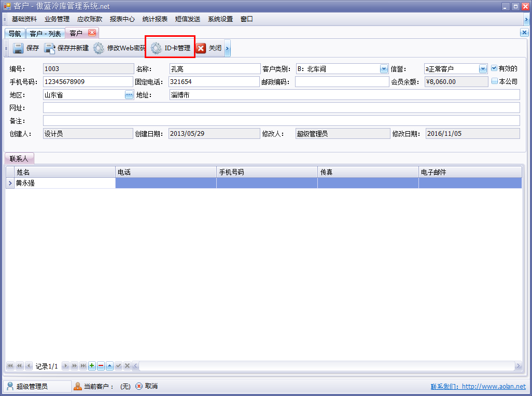Toggle the 有效的 checkbox
Image resolution: width=532 pixels, height=396 pixels.
[494, 68]
